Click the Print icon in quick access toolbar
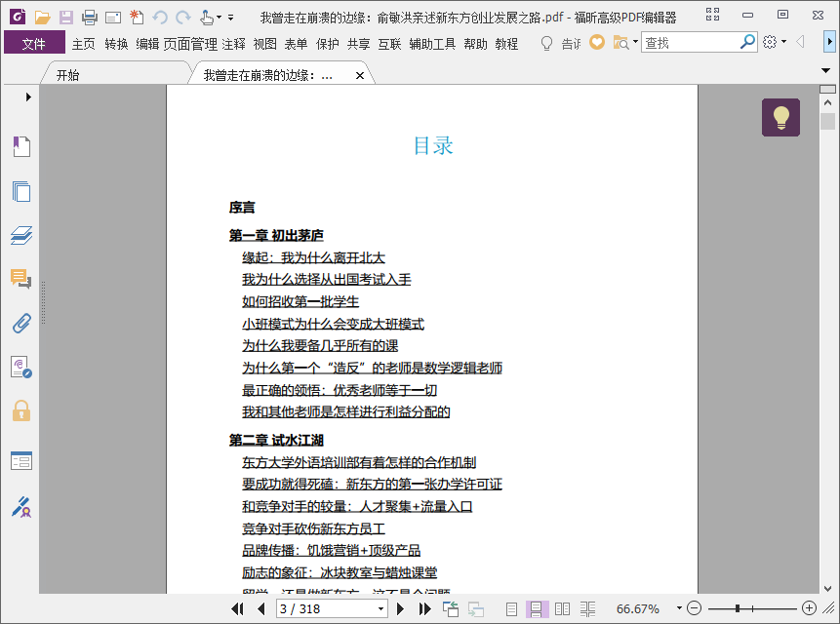The image size is (840, 624). (x=90, y=18)
